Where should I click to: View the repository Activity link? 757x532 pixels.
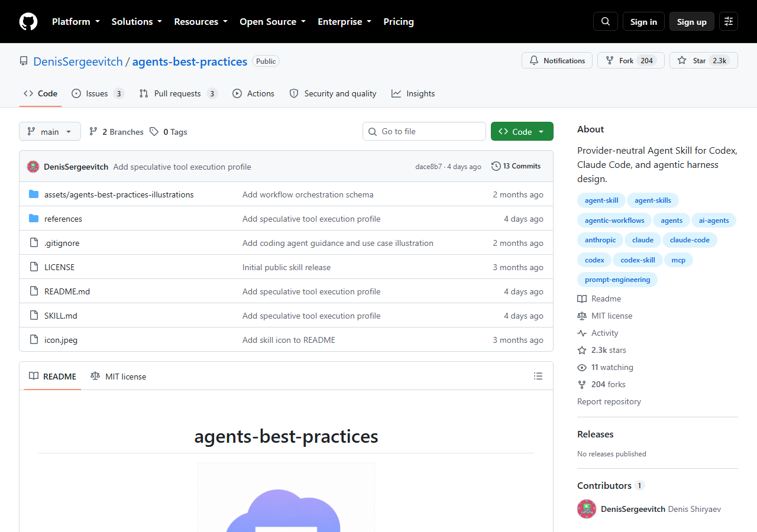click(598, 333)
